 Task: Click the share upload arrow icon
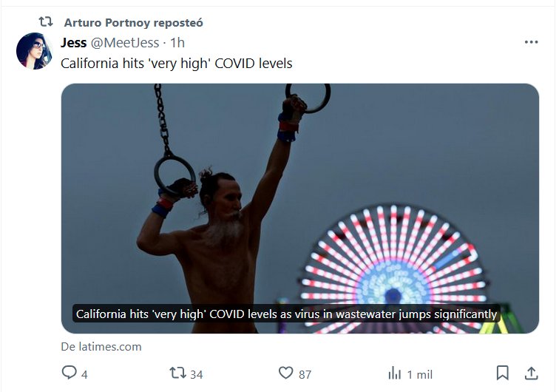click(x=531, y=373)
